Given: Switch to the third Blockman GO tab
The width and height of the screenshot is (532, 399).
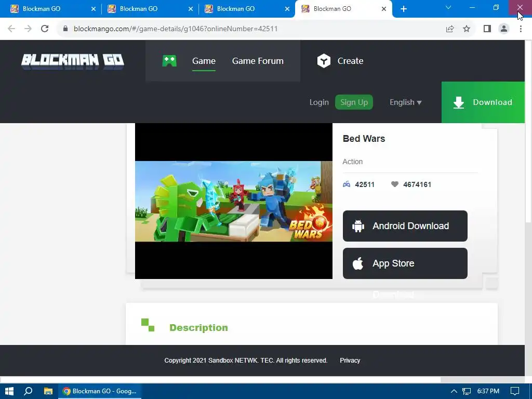Looking at the screenshot, I should coord(247,9).
